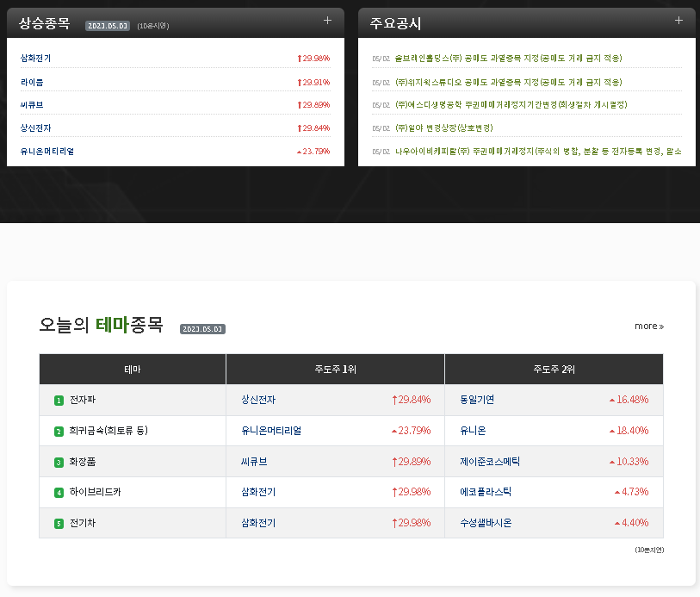Click the green rank 5 badge
This screenshot has width=700, height=597.
tap(59, 523)
